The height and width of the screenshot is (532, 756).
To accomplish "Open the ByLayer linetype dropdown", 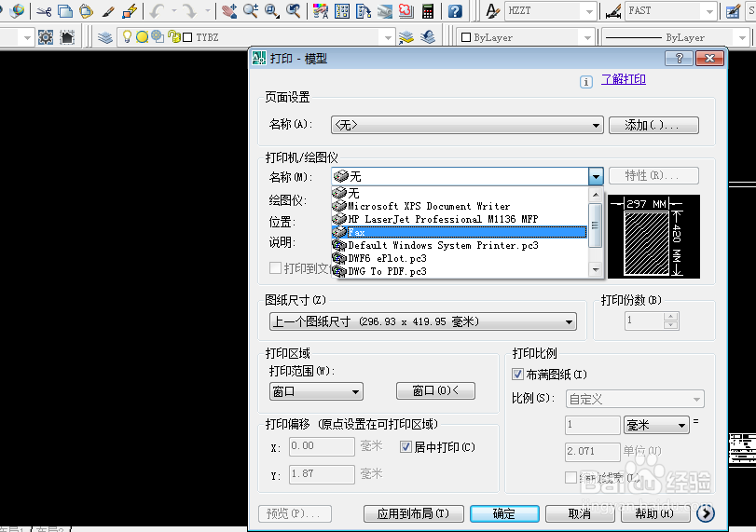I will [741, 37].
